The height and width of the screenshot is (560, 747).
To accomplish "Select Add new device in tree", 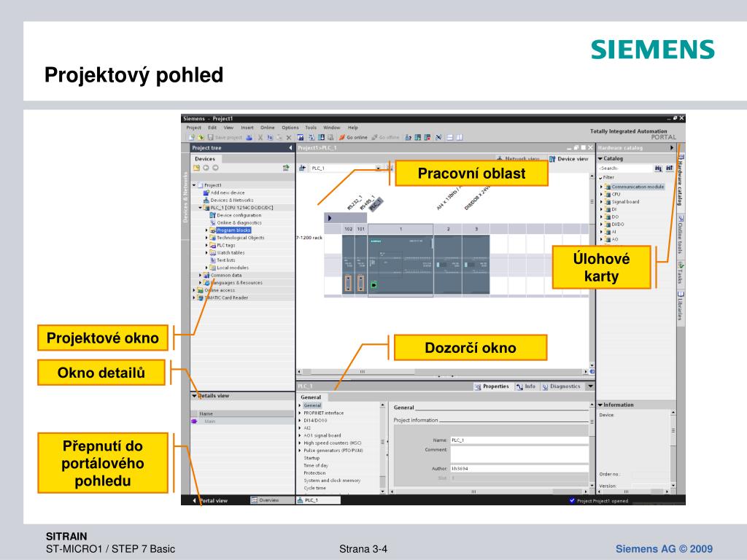I will [x=224, y=192].
